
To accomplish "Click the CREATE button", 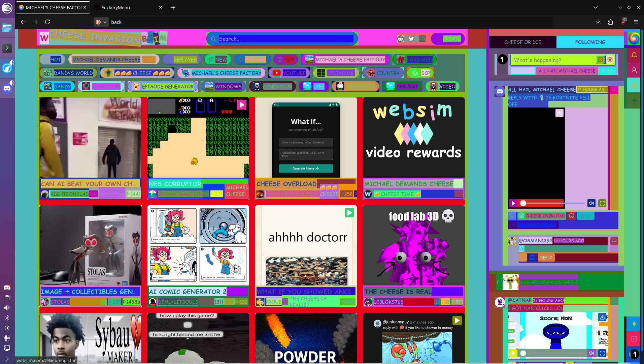I will 448,39.
